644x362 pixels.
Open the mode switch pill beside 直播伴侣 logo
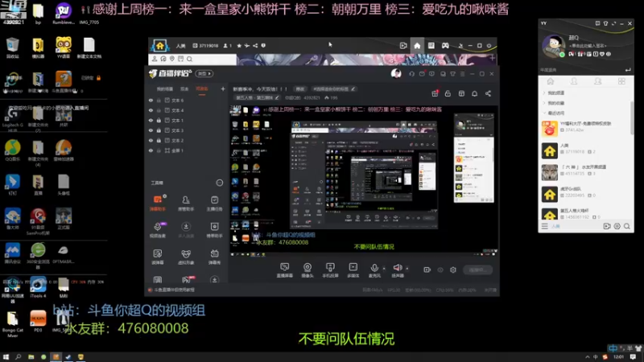[x=204, y=74]
